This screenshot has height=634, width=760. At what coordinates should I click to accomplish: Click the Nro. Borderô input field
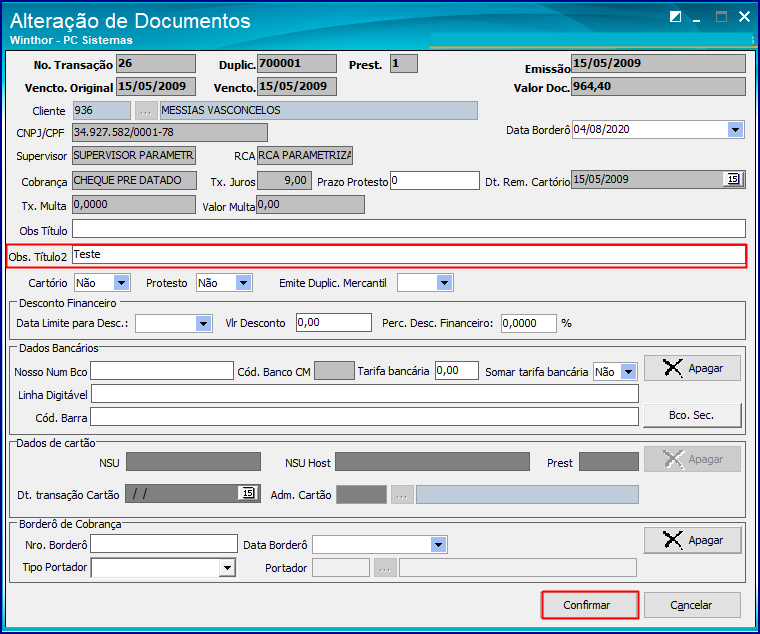(164, 544)
